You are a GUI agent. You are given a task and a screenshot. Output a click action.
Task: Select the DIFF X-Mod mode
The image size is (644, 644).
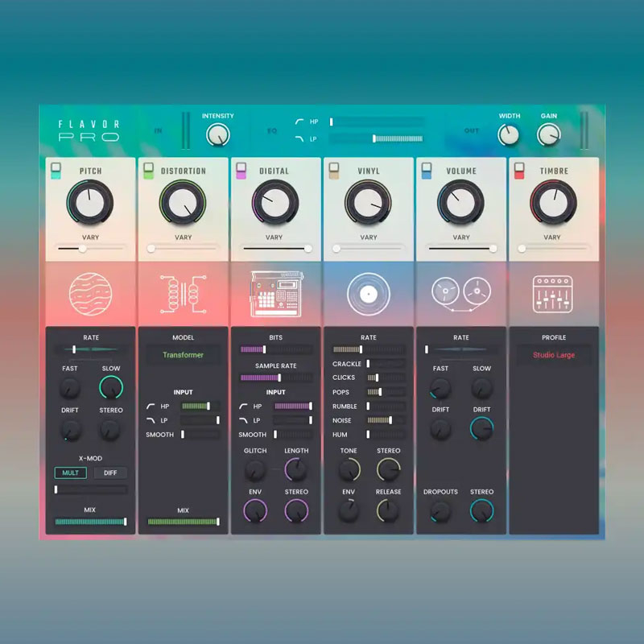tap(110, 473)
